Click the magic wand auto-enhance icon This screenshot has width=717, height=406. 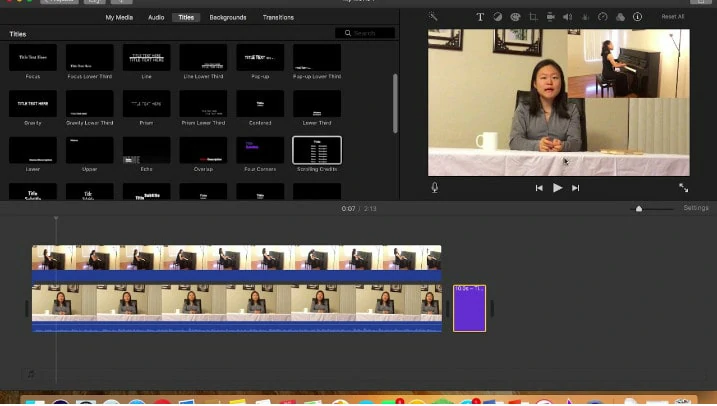pyautogui.click(x=433, y=17)
